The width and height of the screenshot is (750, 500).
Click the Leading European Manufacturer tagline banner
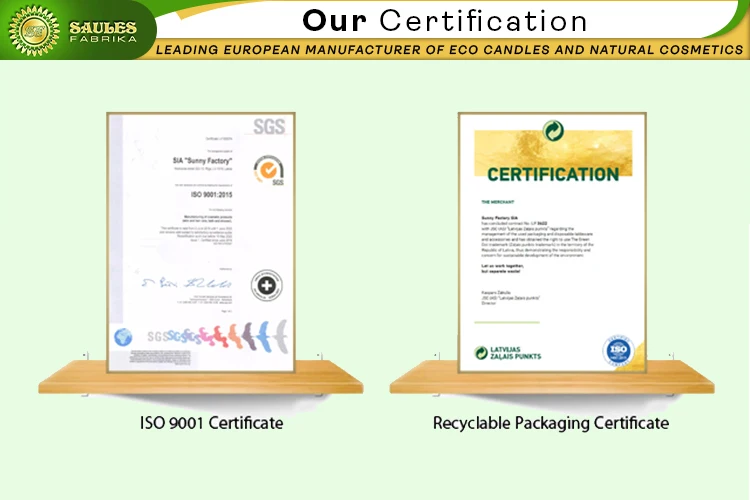pos(450,49)
